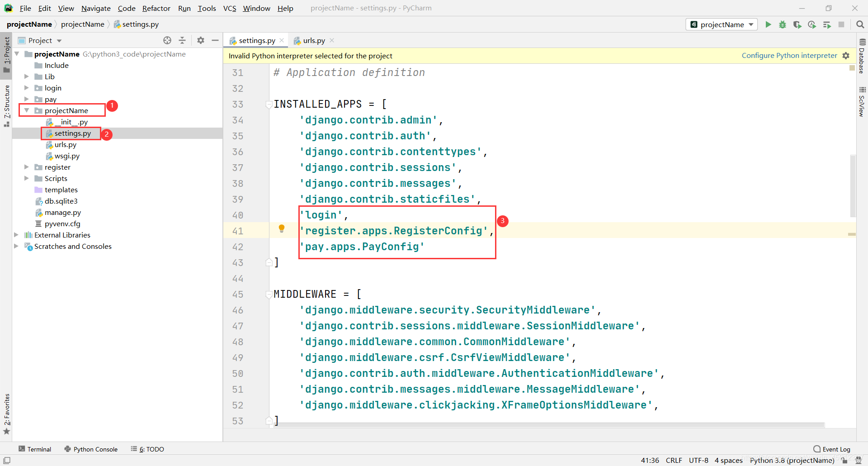Click Configure Python interpreter link
The image size is (868, 466).
pos(789,55)
